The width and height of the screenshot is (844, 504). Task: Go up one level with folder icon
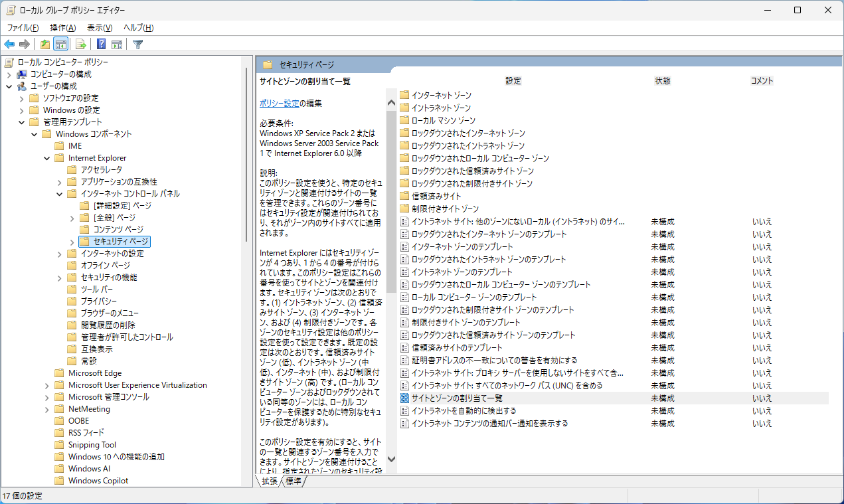point(44,44)
